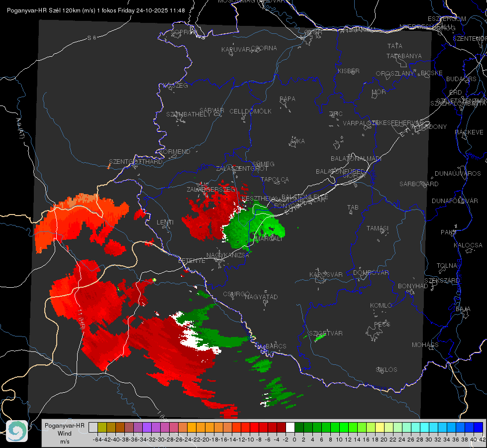The image size is (487, 448).
Task: Select the olive swatch between -64 and -42
Action: pos(102,428)
